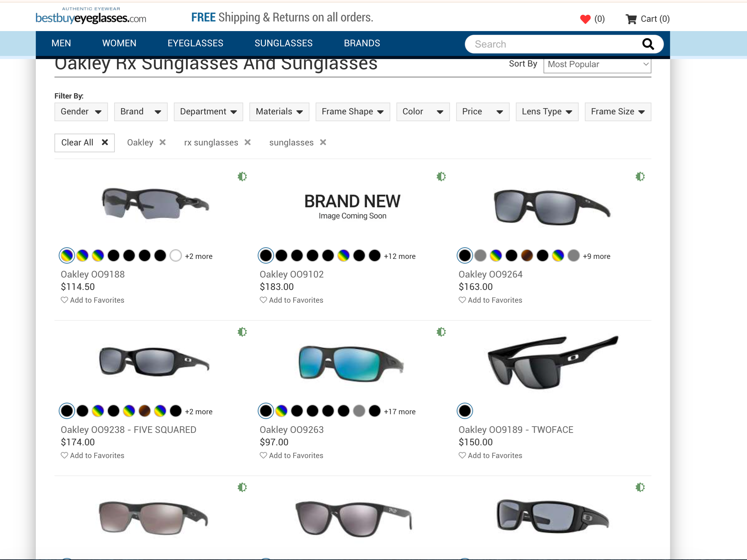Click the green badge icon on Oakley OO9264
Screen dimensions: 747x560
[x=640, y=177]
